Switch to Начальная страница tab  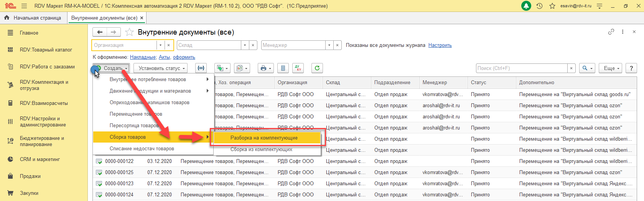(33, 18)
